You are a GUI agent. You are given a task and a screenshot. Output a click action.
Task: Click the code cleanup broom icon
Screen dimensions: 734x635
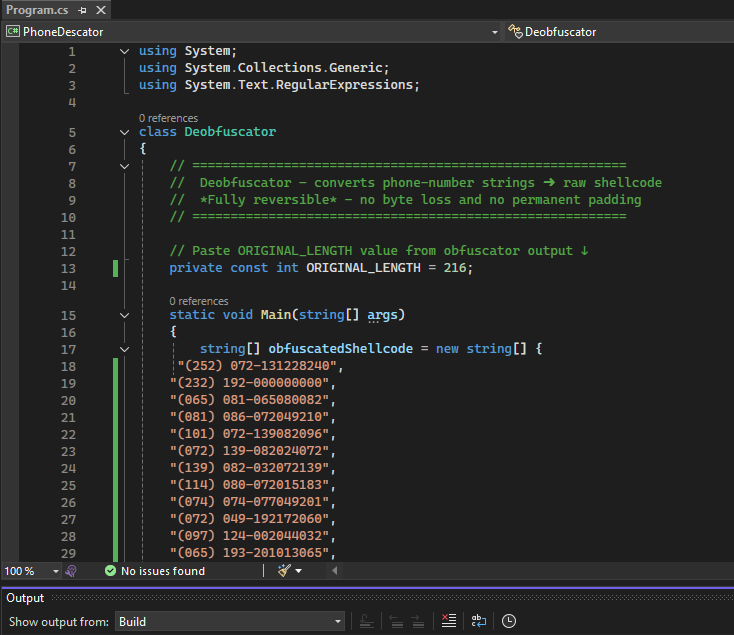click(284, 571)
